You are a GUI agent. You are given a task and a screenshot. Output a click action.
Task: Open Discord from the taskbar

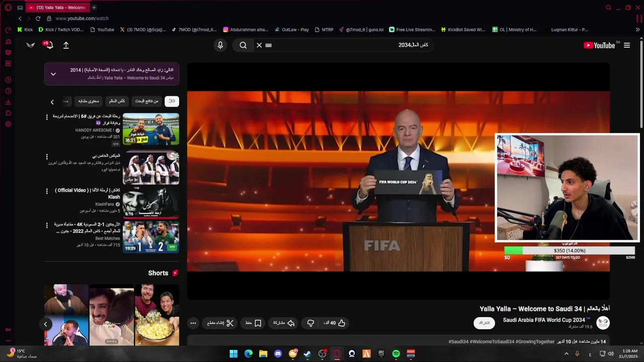tap(278, 354)
